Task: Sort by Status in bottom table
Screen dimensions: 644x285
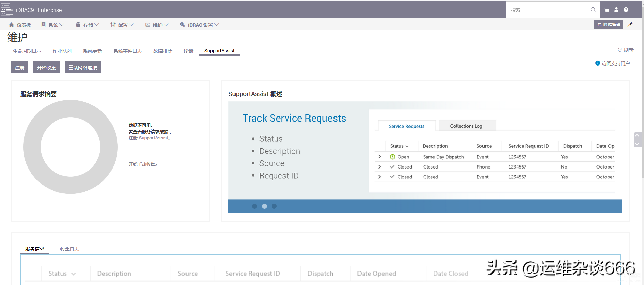Action: 62,274
